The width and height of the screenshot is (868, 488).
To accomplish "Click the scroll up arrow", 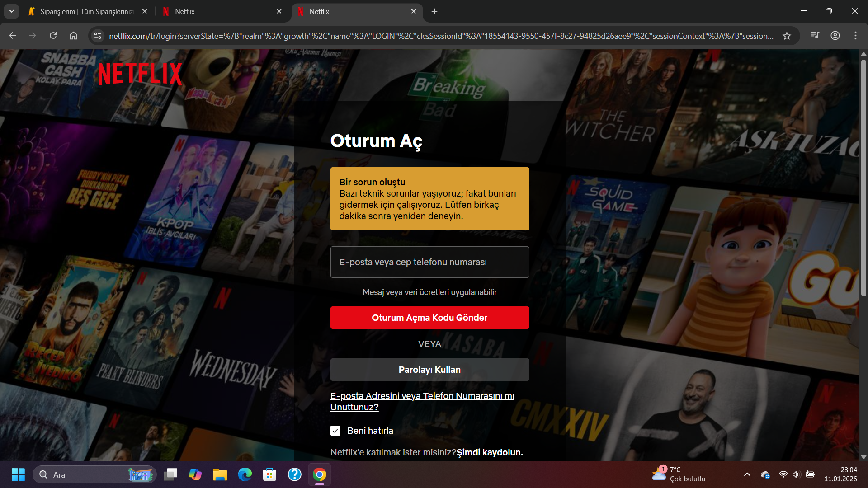I will pos(863,54).
